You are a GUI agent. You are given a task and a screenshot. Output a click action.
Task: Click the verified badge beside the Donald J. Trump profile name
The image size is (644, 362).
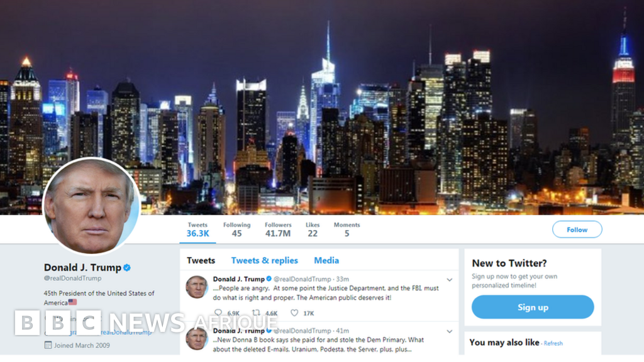tap(127, 268)
